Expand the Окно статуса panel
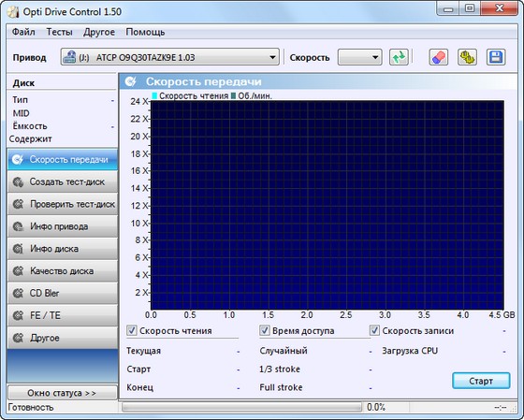524x420 pixels. (62, 393)
